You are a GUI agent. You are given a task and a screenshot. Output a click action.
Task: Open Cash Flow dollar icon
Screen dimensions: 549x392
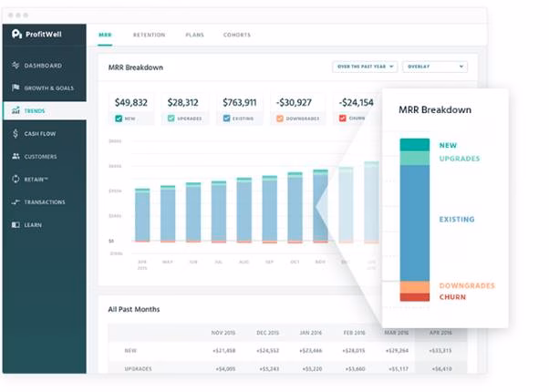[16, 134]
